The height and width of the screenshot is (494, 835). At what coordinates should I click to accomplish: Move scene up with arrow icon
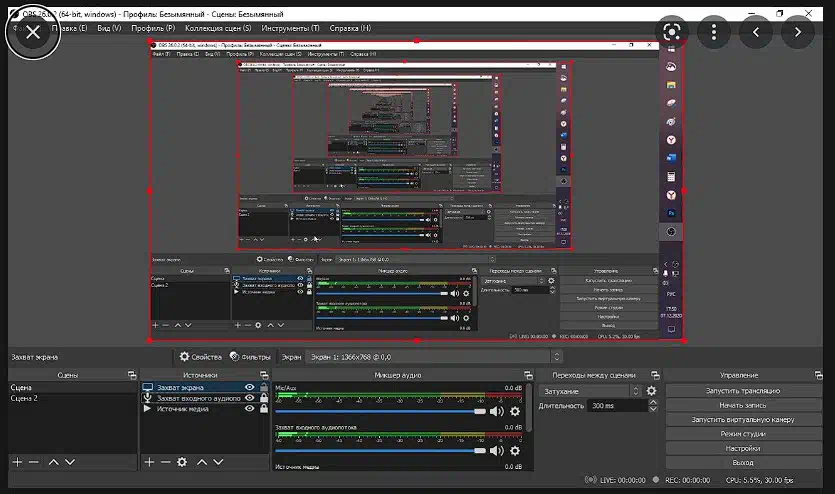tap(53, 462)
